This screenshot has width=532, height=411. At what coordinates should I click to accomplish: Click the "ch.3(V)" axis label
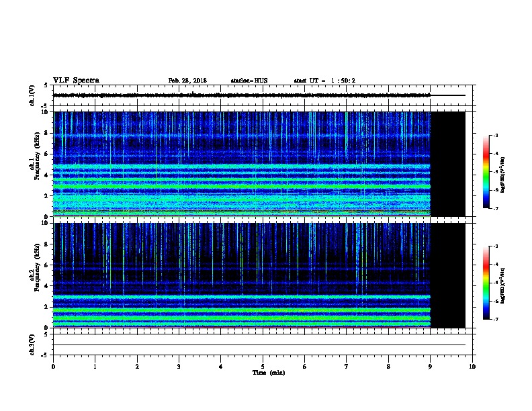pos(32,345)
